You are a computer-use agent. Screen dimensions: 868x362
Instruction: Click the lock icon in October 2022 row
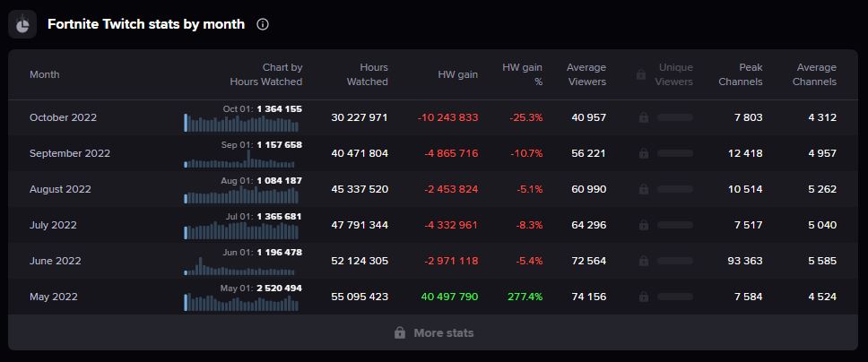click(644, 117)
